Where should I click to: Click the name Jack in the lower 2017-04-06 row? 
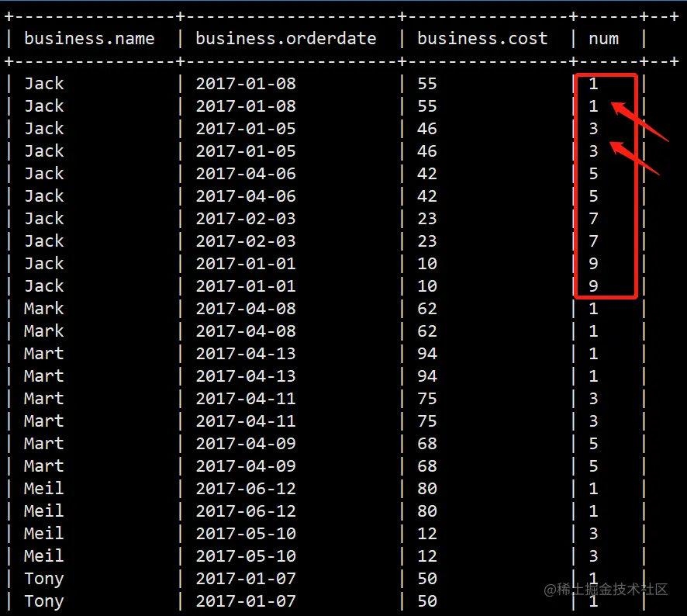[44, 196]
